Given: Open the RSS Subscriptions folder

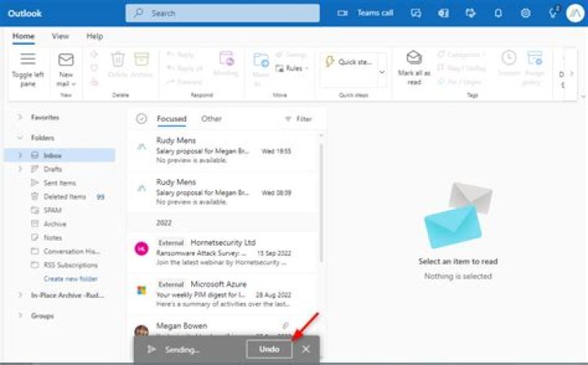Looking at the screenshot, I should pyautogui.click(x=60, y=265).
